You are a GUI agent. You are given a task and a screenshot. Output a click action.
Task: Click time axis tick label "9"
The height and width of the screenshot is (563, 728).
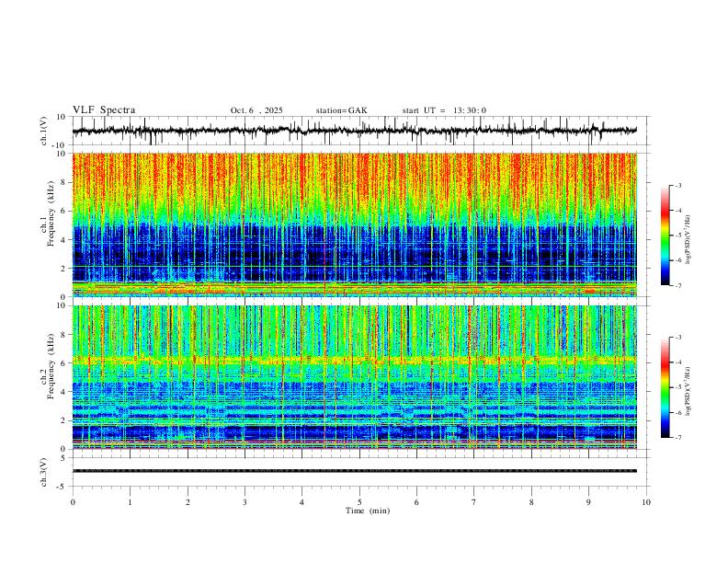tap(588, 502)
